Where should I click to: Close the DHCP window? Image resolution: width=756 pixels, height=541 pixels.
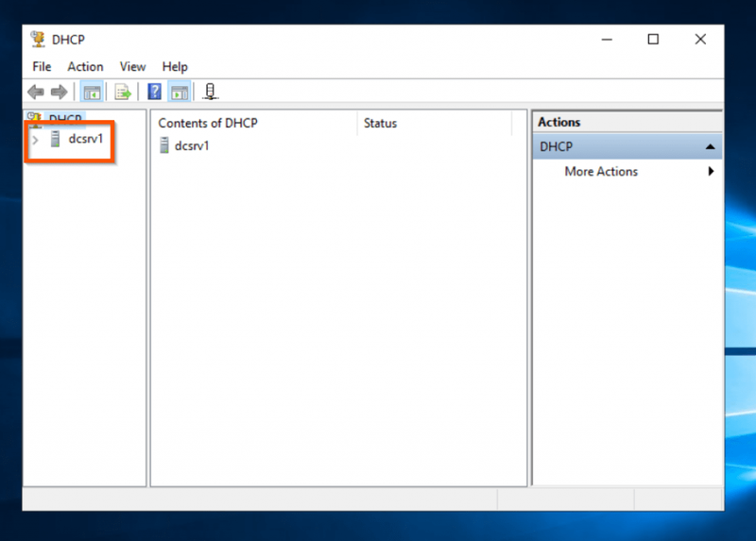coord(700,39)
